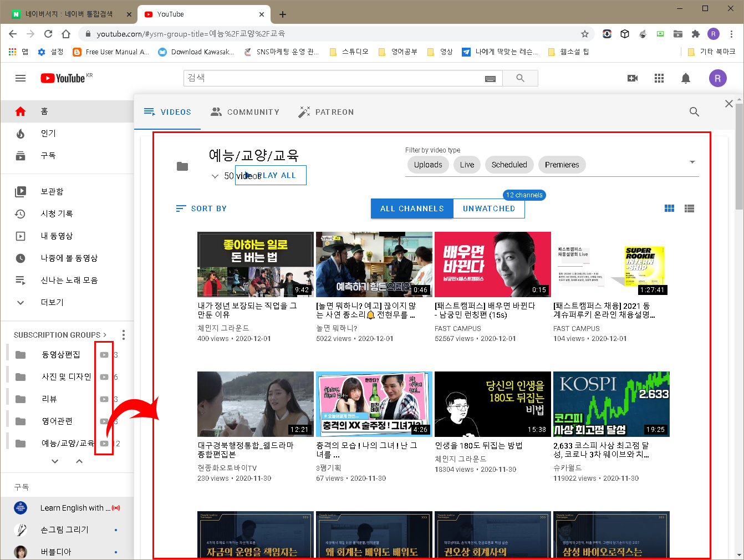Image resolution: width=744 pixels, height=560 pixels.
Task: Click the search magnifier button
Action: coord(520,78)
